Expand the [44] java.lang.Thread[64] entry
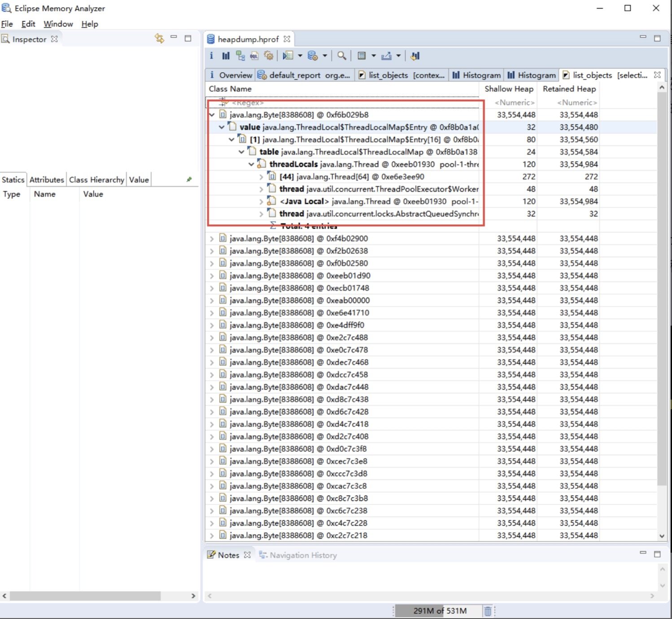 tap(262, 177)
